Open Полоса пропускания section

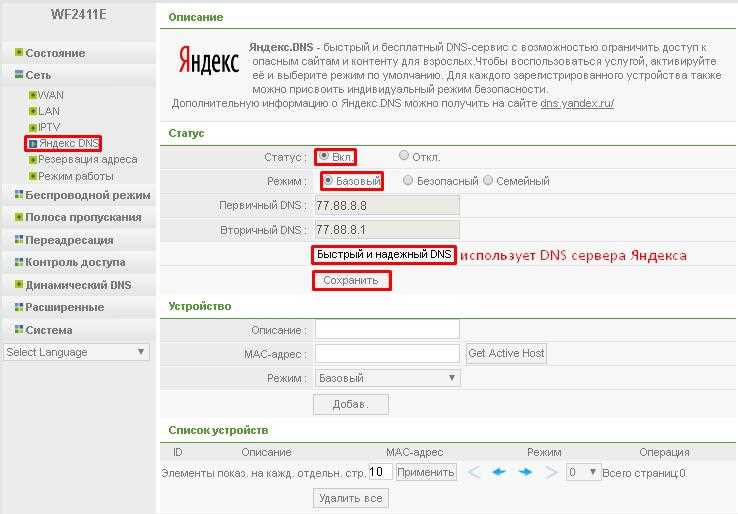coord(83,217)
